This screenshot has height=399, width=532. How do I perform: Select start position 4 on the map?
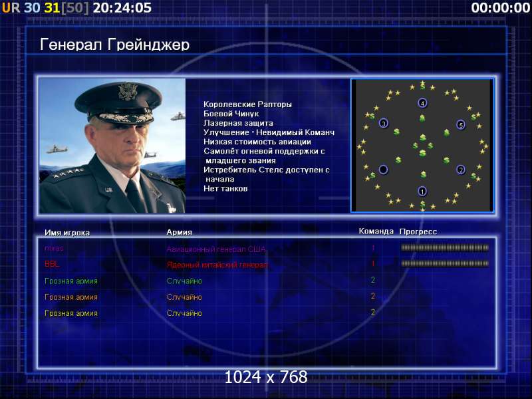tap(422, 103)
